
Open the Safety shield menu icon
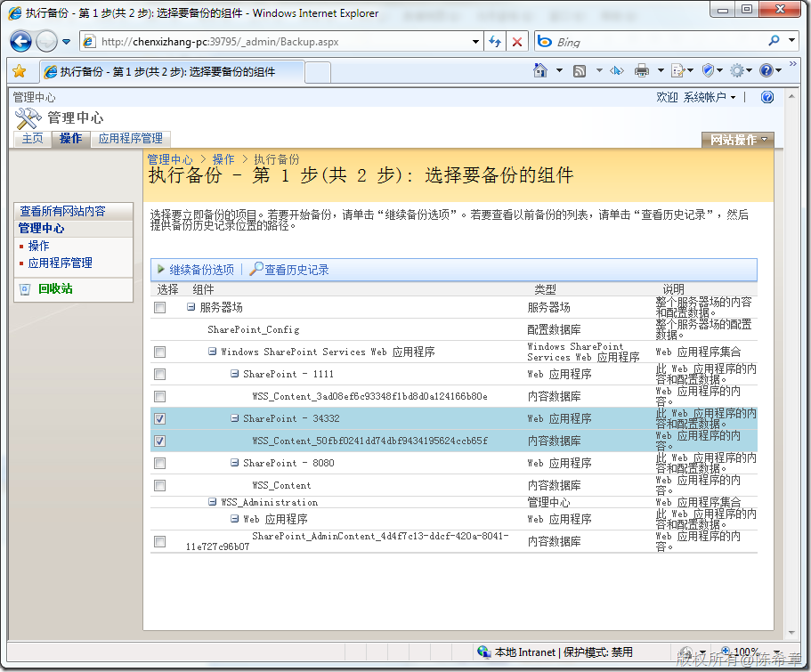coord(711,70)
